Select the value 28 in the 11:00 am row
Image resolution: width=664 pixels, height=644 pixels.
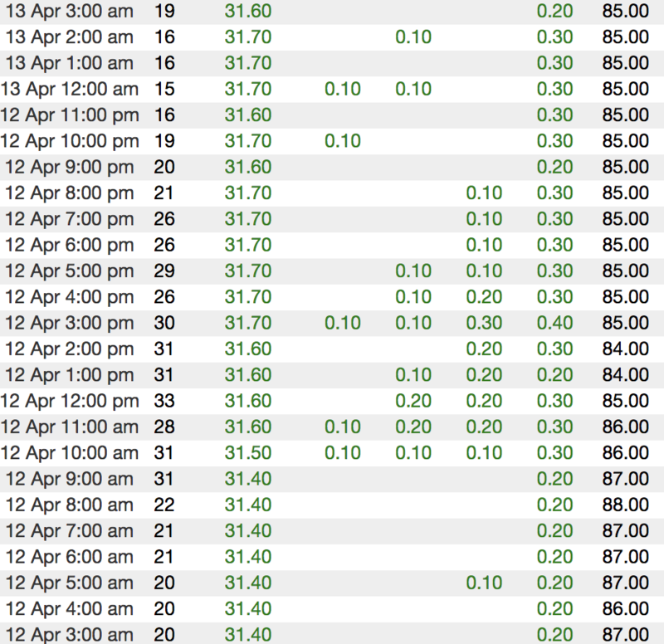tap(164, 427)
